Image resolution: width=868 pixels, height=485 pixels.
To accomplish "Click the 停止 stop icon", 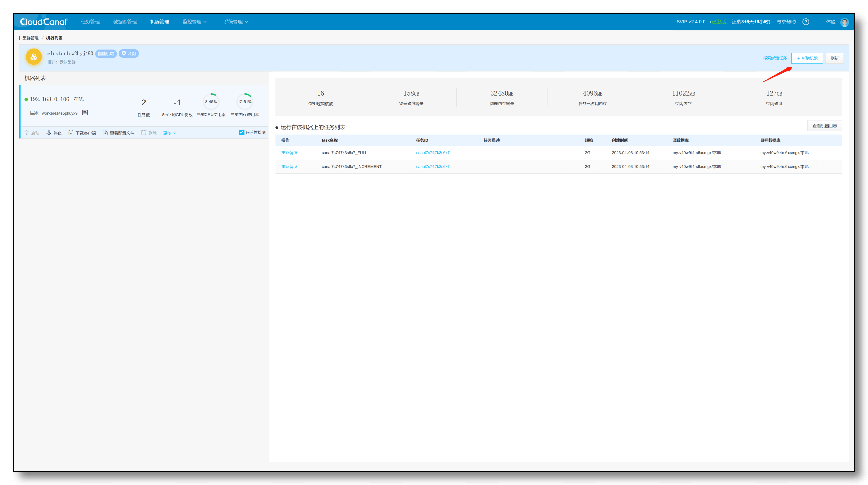I will coord(49,133).
